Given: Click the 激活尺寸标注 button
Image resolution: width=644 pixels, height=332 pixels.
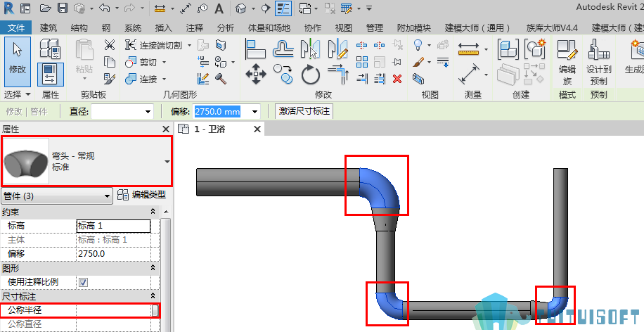Looking at the screenshot, I should (304, 111).
